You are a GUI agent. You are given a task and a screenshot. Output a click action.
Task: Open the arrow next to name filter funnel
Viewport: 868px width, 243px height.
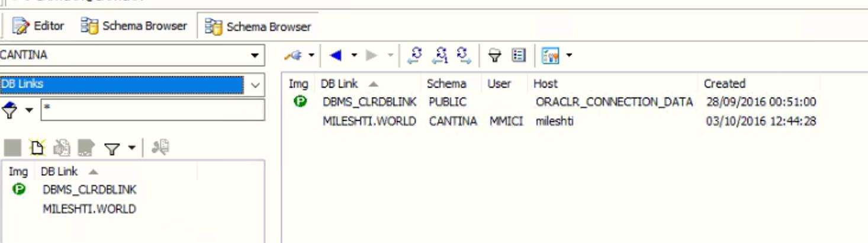click(28, 111)
